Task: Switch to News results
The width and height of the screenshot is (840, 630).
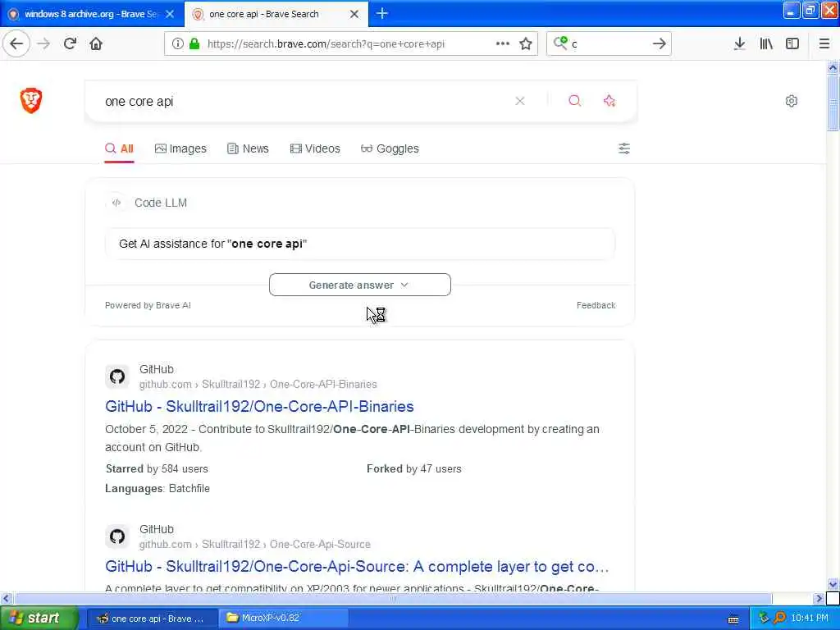Action: [x=248, y=148]
